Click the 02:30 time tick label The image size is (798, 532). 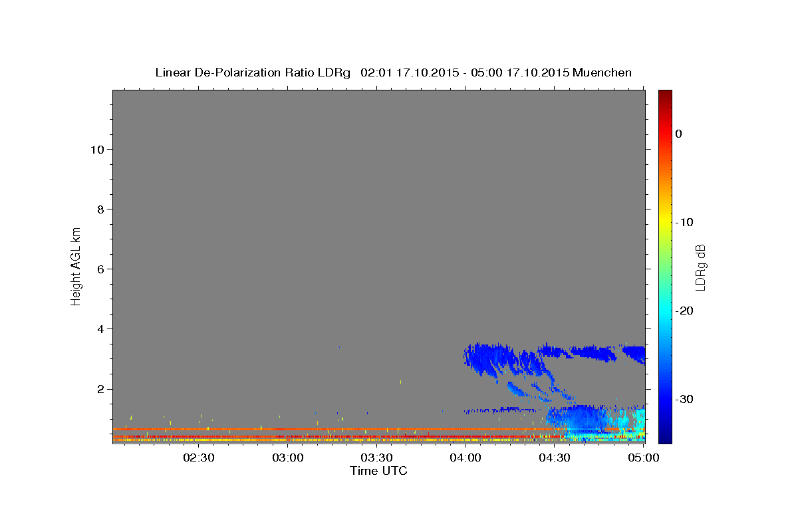pos(199,458)
